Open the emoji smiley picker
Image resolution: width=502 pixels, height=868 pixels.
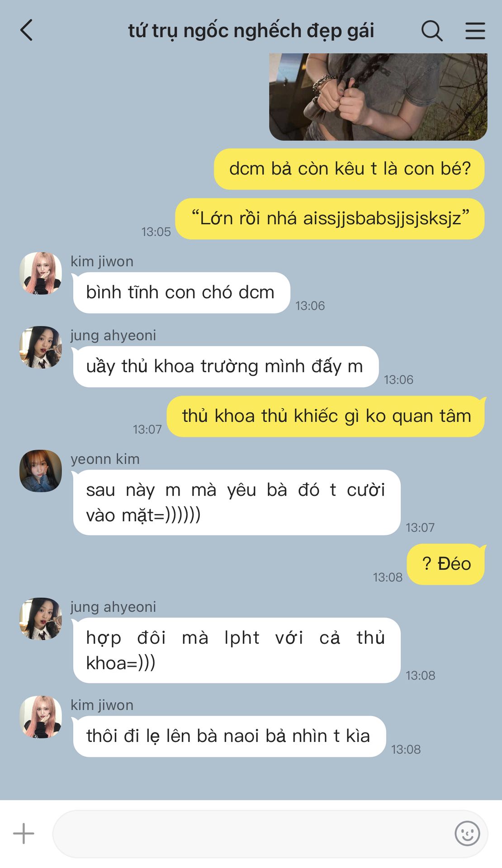click(x=467, y=833)
